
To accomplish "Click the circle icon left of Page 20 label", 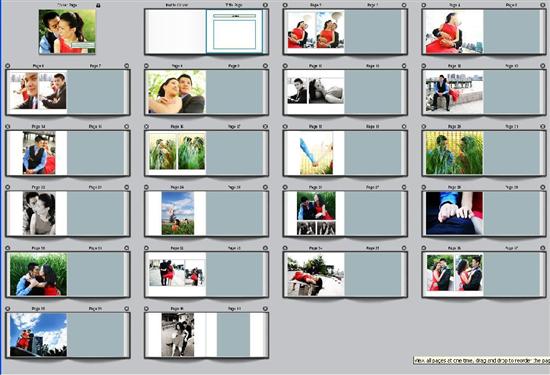I will coord(424,126).
